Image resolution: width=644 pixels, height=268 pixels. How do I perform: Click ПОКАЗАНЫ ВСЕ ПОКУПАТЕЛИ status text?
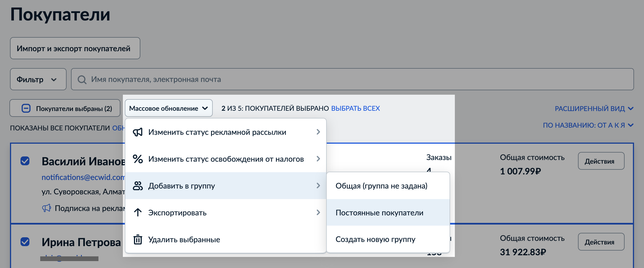pos(60,128)
